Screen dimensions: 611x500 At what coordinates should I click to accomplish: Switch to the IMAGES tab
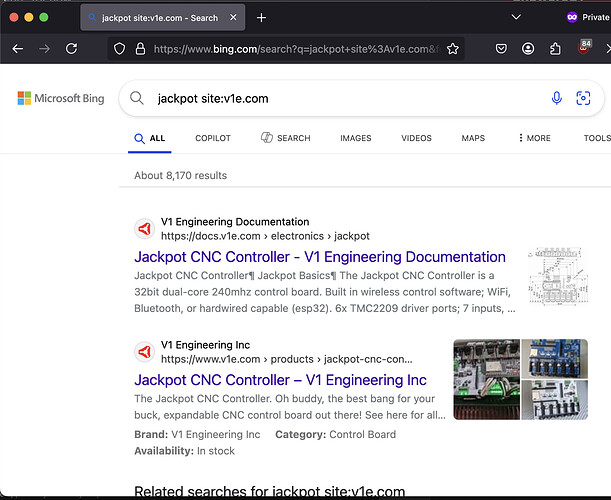click(355, 138)
